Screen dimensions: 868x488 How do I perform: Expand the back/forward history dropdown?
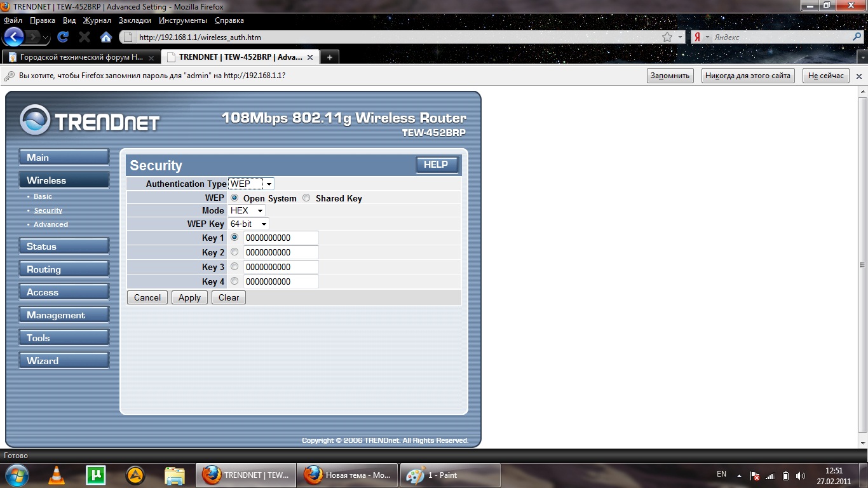(x=46, y=37)
